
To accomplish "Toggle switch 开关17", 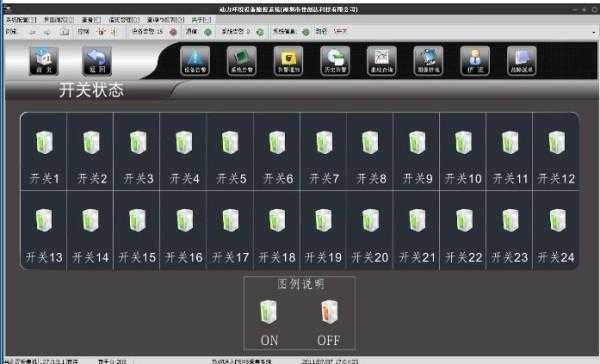I will [231, 220].
